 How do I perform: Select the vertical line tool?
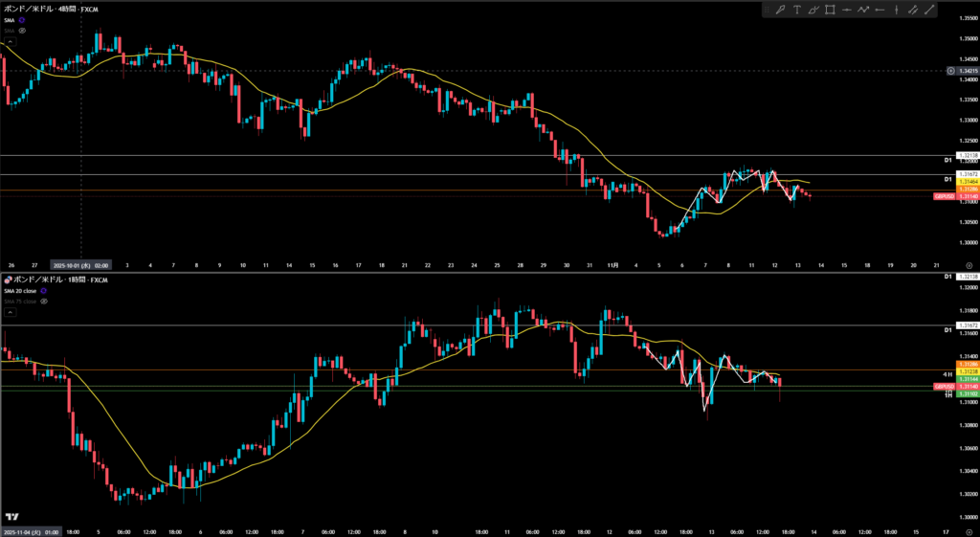point(896,10)
